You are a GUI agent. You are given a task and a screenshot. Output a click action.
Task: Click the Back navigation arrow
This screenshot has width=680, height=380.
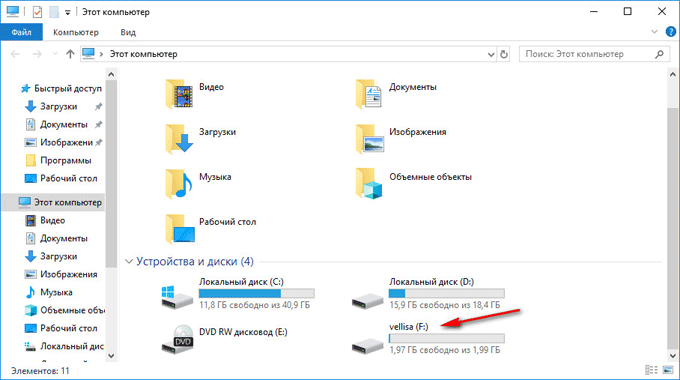[x=15, y=54]
